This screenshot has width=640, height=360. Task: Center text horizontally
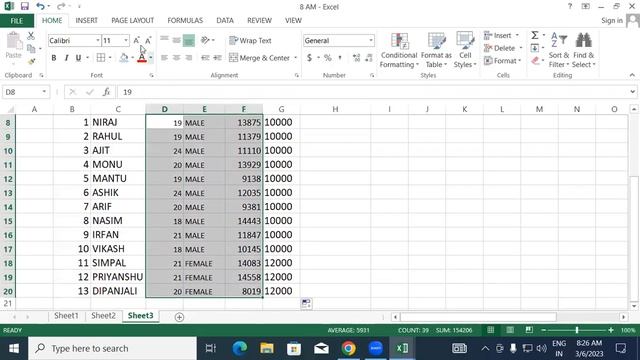click(176, 58)
